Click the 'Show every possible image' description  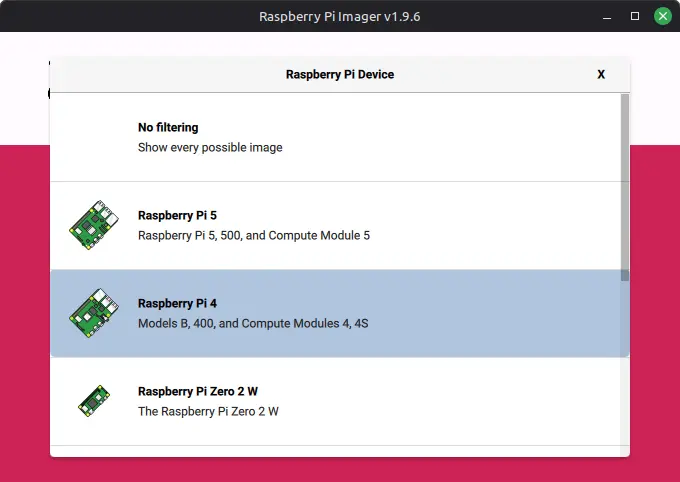click(x=210, y=148)
